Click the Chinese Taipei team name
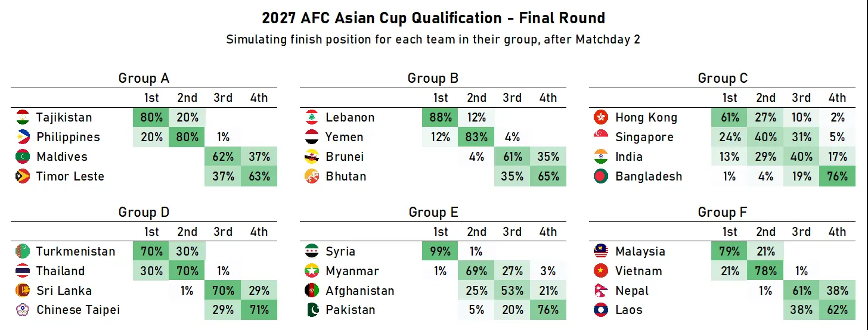 (78, 310)
